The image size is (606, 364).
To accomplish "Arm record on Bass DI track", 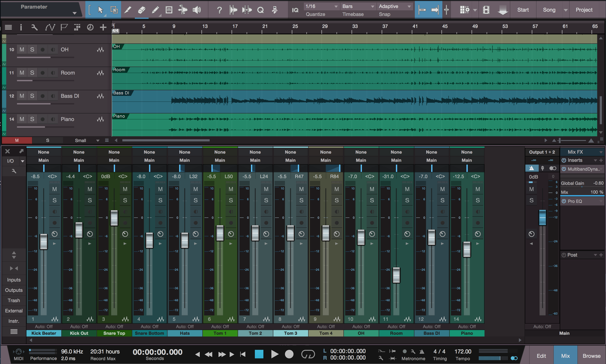I will point(42,96).
